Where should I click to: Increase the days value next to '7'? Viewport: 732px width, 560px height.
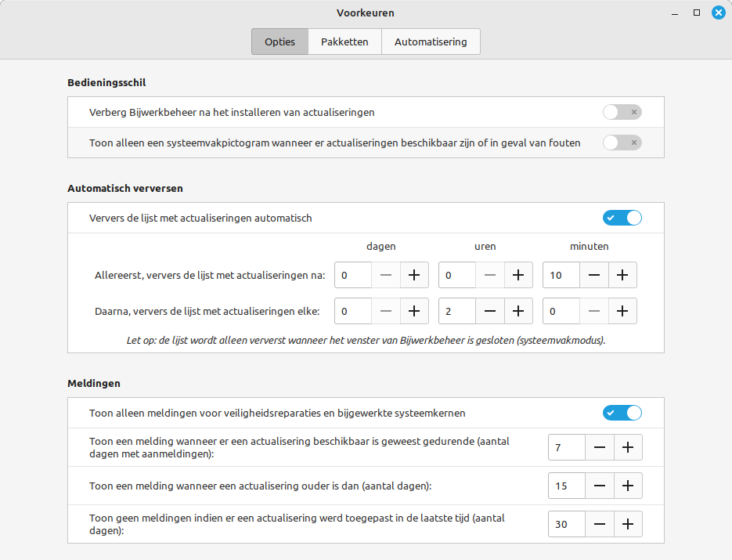click(629, 447)
